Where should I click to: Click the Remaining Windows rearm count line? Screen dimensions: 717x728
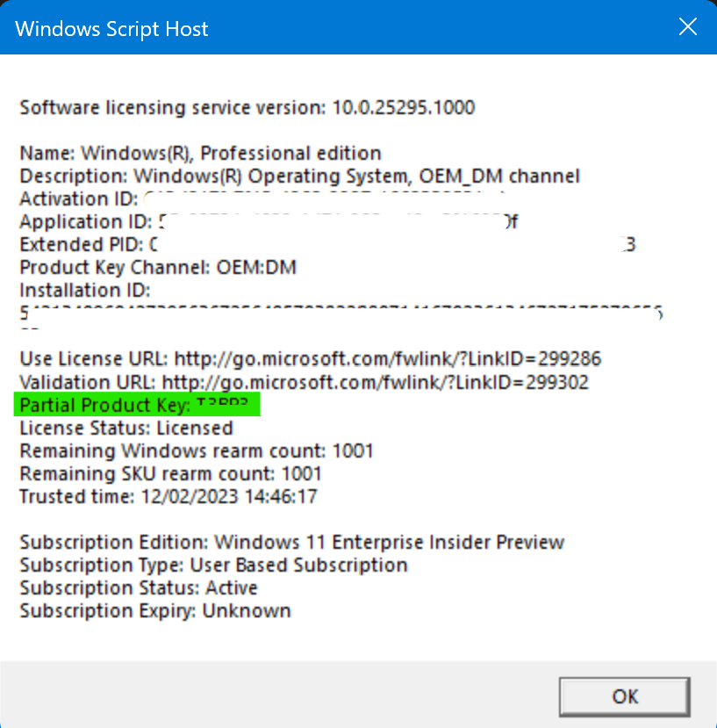click(197, 450)
